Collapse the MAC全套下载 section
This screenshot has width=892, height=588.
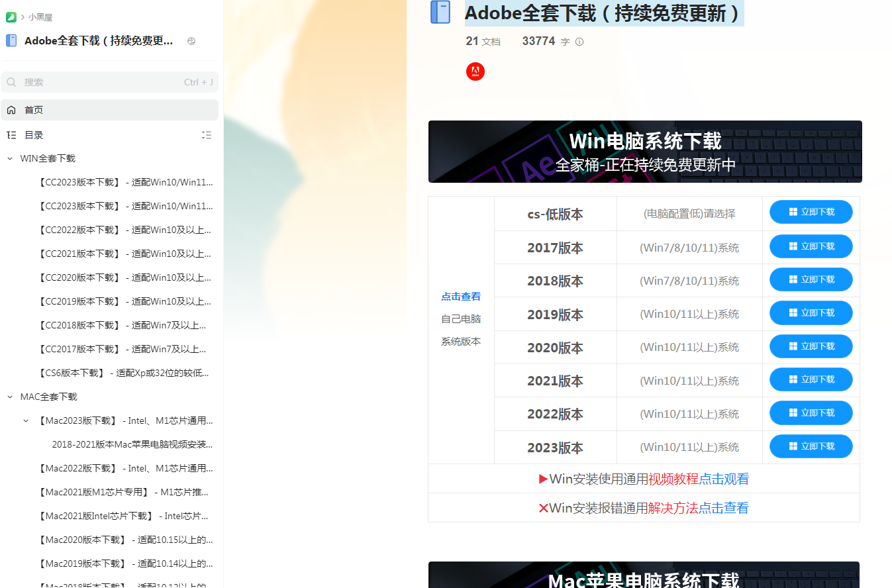click(9, 396)
